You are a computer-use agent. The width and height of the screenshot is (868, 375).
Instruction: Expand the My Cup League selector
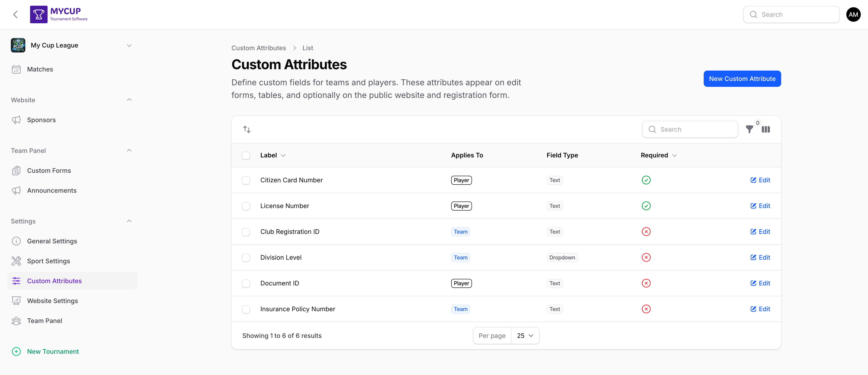click(x=129, y=45)
